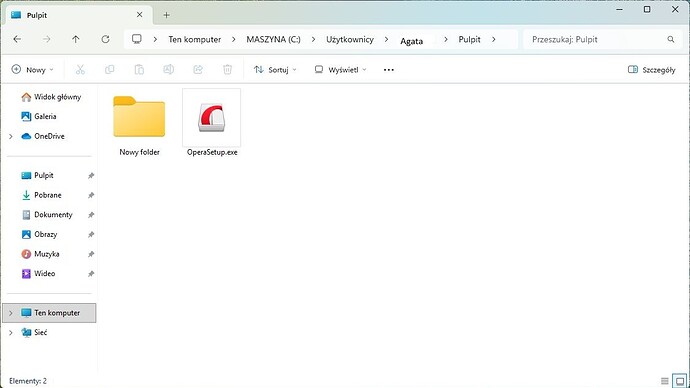690x388 pixels.
Task: Select Sieć network in navigation pane
Action: pos(34,333)
